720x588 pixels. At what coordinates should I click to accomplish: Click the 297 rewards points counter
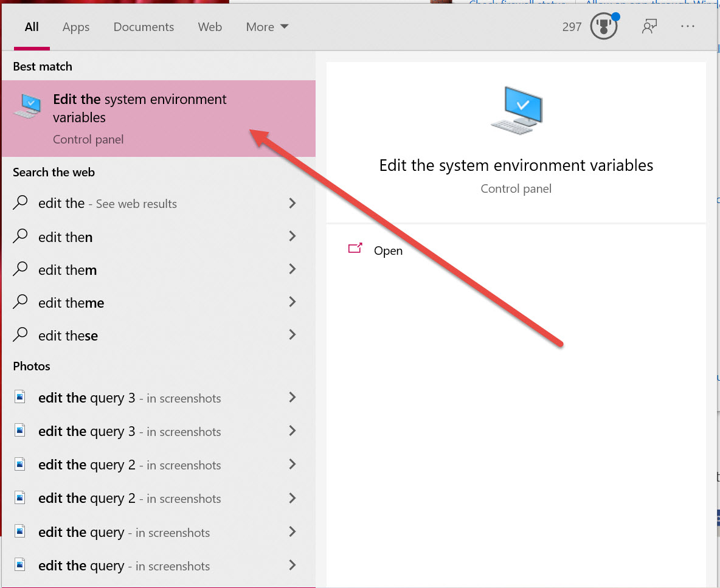click(x=572, y=27)
